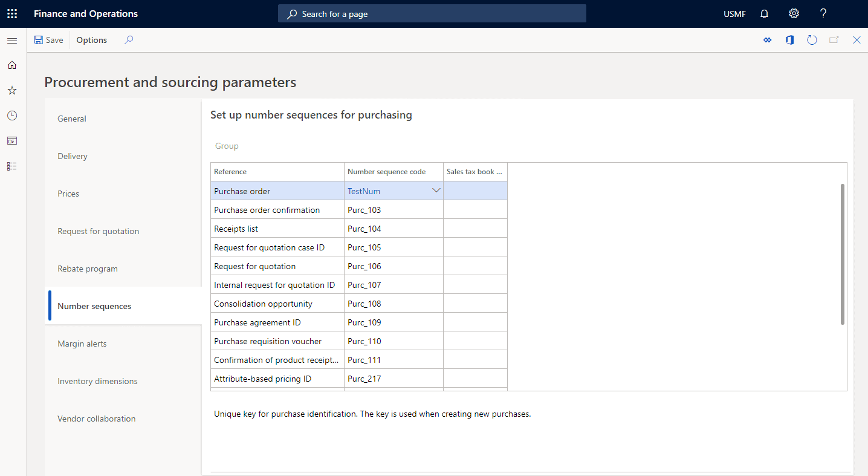Search for a page field

432,14
